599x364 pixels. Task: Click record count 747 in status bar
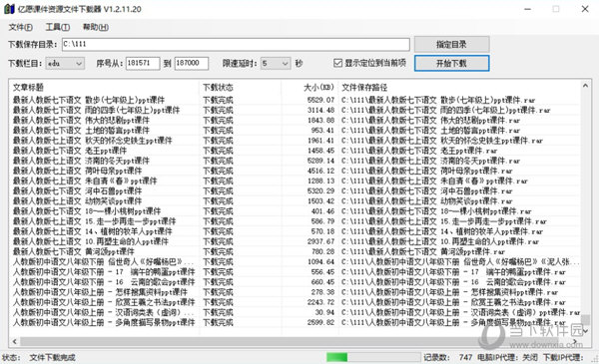tap(465, 357)
